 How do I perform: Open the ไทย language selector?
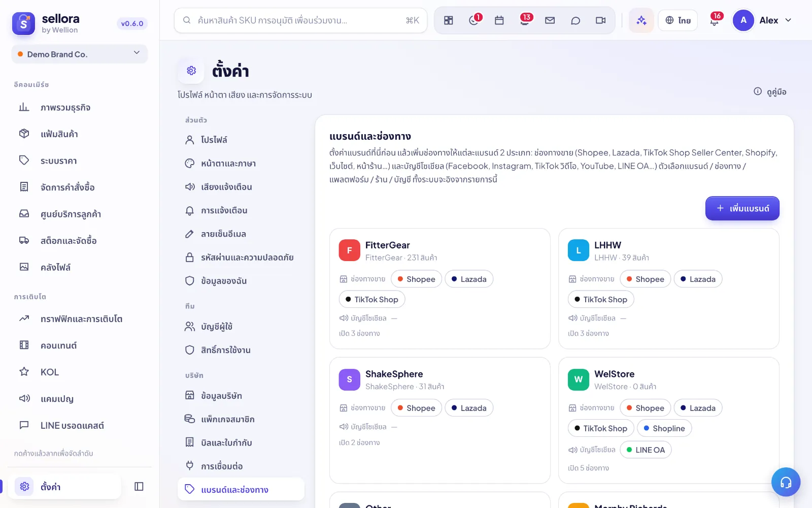(678, 20)
